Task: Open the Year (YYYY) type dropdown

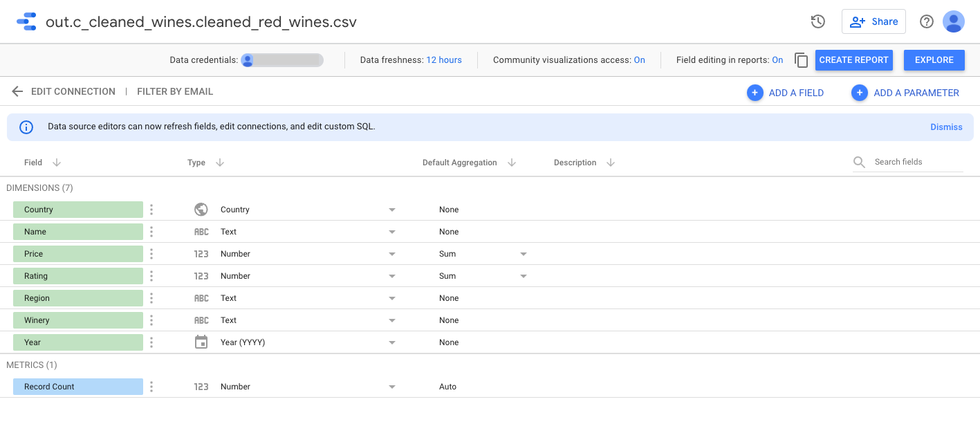Action: pos(391,342)
